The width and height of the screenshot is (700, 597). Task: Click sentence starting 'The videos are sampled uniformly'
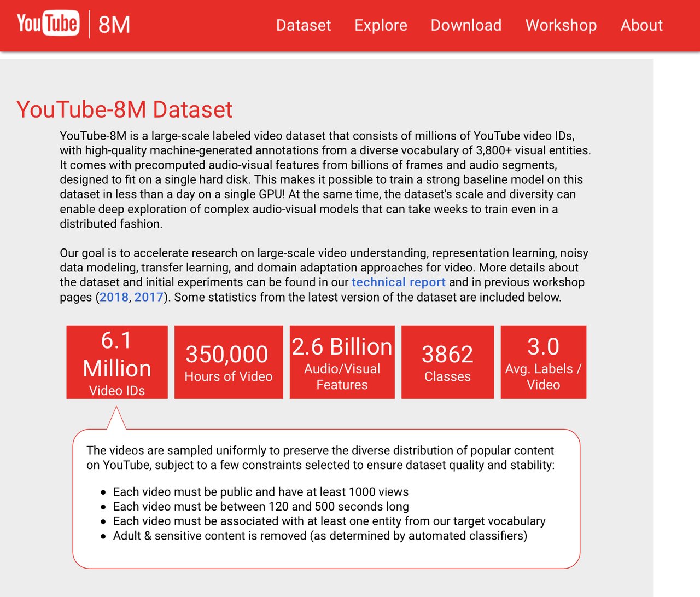[320, 457]
